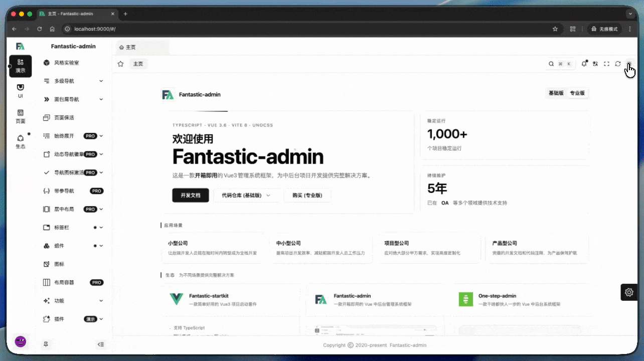644x361 pixels.
Task: Select 风格实验室 in the sidebar
Action: point(67,63)
